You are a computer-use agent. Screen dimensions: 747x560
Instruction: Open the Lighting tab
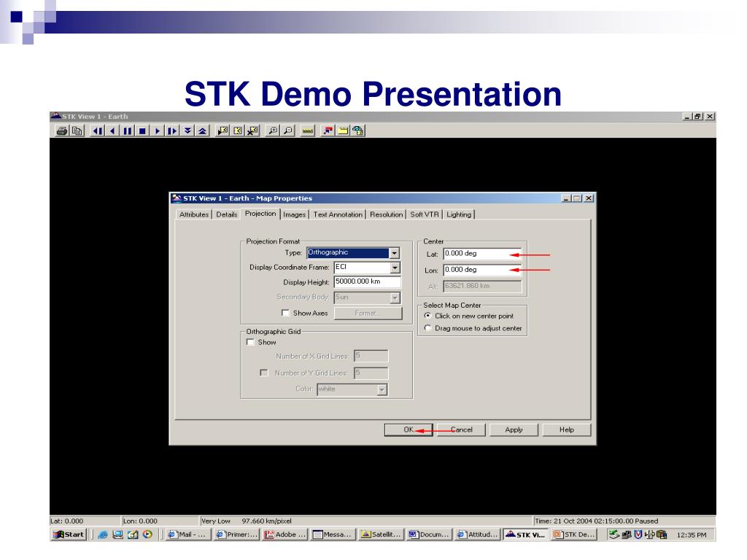[459, 214]
